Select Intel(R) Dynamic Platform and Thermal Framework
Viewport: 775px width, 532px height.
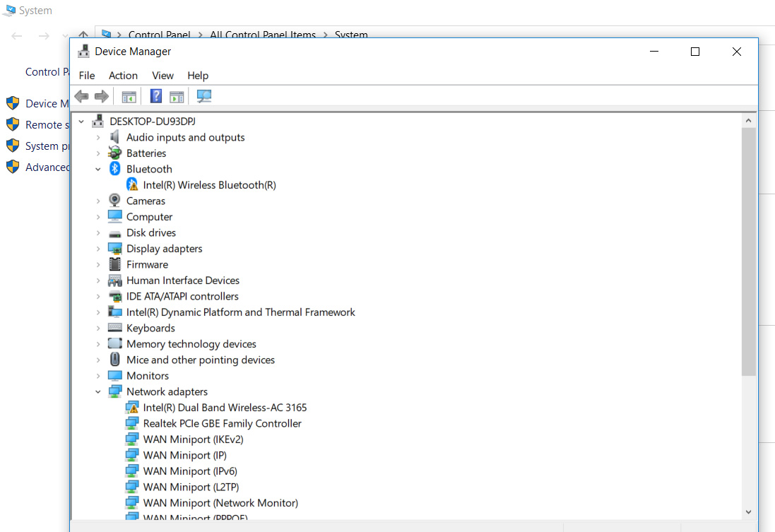pos(241,312)
